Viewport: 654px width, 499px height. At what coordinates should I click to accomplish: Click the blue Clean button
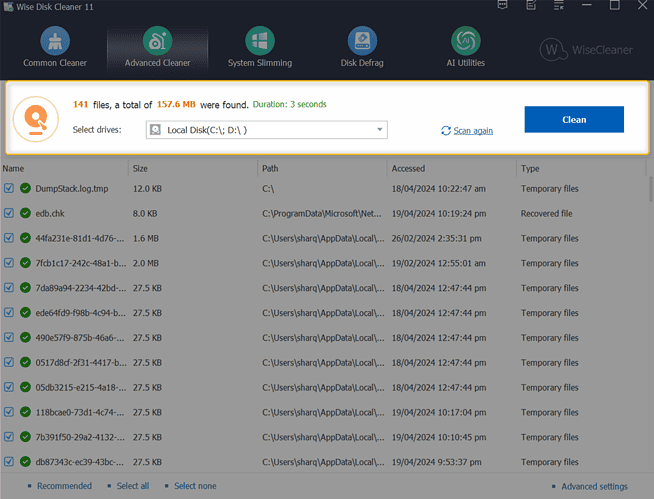(x=574, y=119)
